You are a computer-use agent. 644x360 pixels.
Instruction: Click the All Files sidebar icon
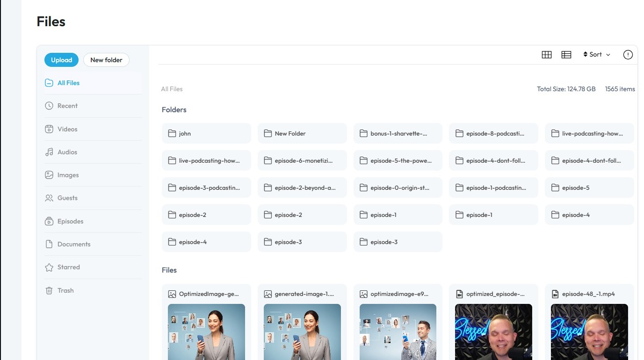coord(49,83)
